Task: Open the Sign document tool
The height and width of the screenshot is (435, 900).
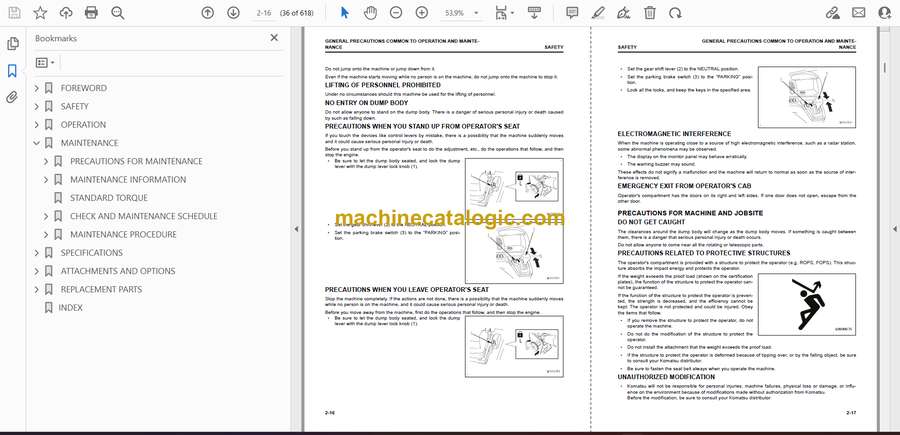Action: coord(624,13)
